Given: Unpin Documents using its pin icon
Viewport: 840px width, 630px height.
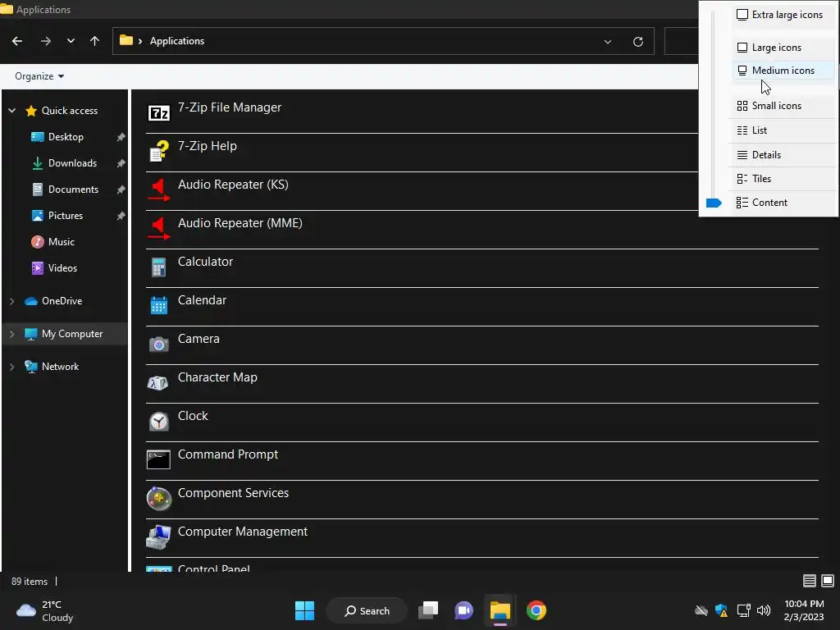Looking at the screenshot, I should (x=121, y=189).
